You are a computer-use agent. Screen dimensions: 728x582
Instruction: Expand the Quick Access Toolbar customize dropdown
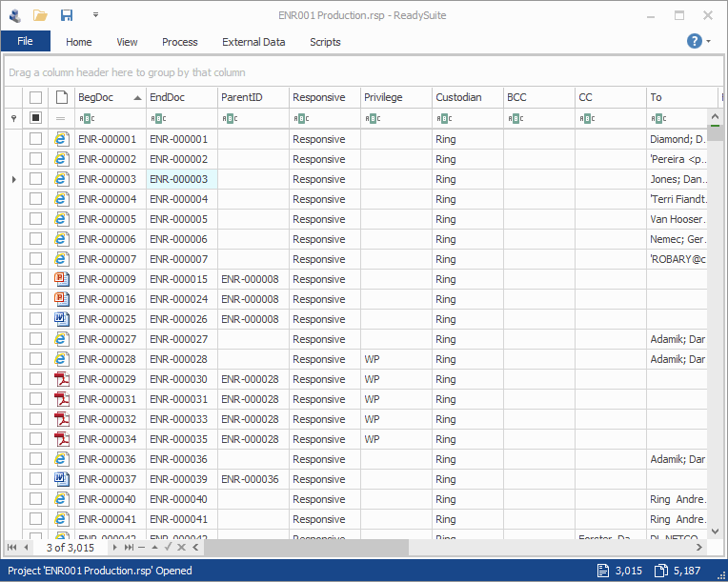click(x=95, y=15)
